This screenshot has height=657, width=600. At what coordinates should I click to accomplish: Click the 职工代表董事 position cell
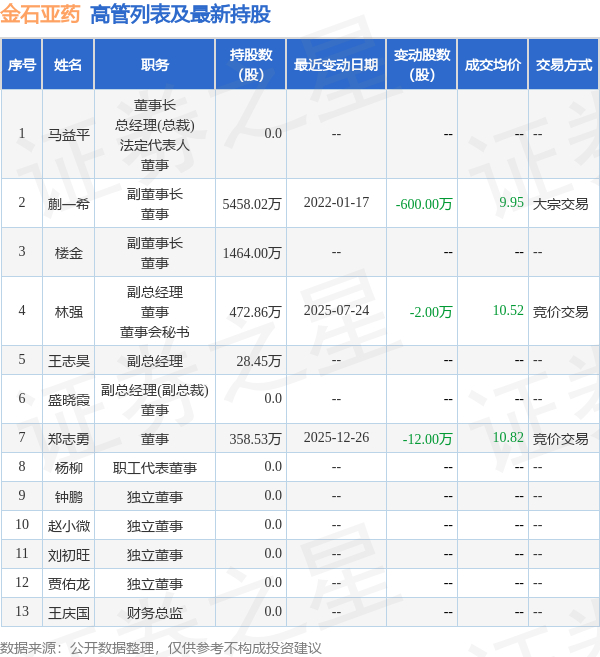(155, 468)
